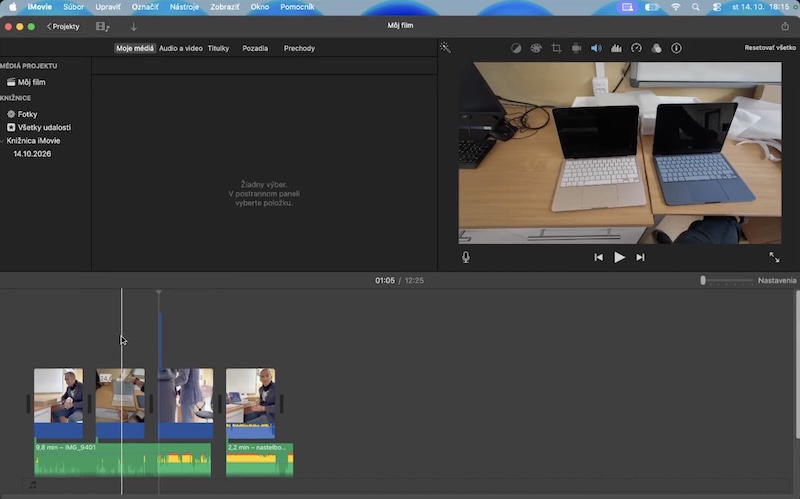Switch to Titulky tab
This screenshot has height=499, width=800.
[218, 48]
